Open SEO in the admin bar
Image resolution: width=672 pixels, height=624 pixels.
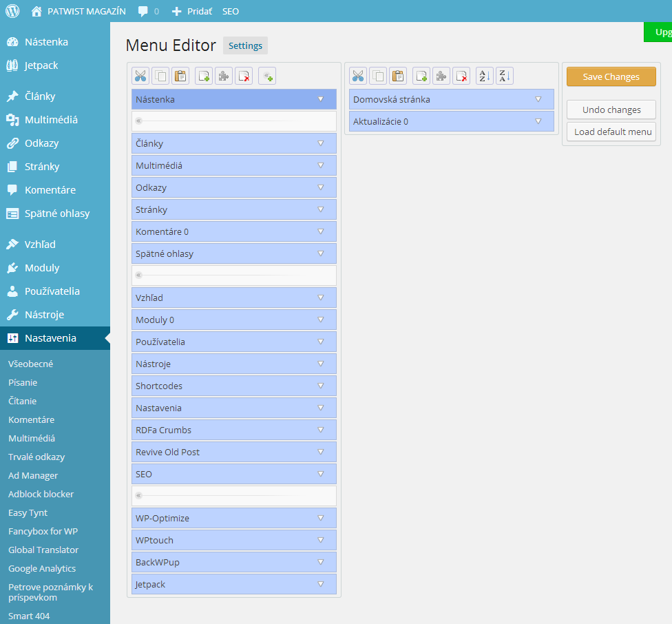(231, 12)
